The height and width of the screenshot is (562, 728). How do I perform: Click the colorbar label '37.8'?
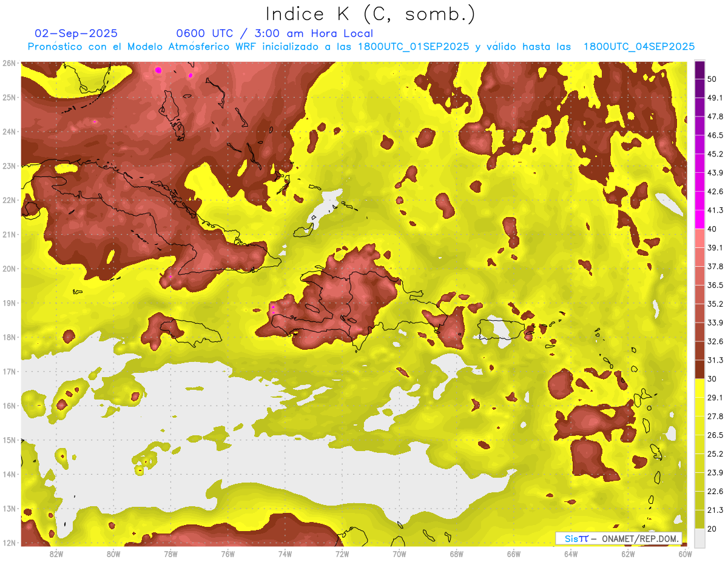tap(715, 266)
